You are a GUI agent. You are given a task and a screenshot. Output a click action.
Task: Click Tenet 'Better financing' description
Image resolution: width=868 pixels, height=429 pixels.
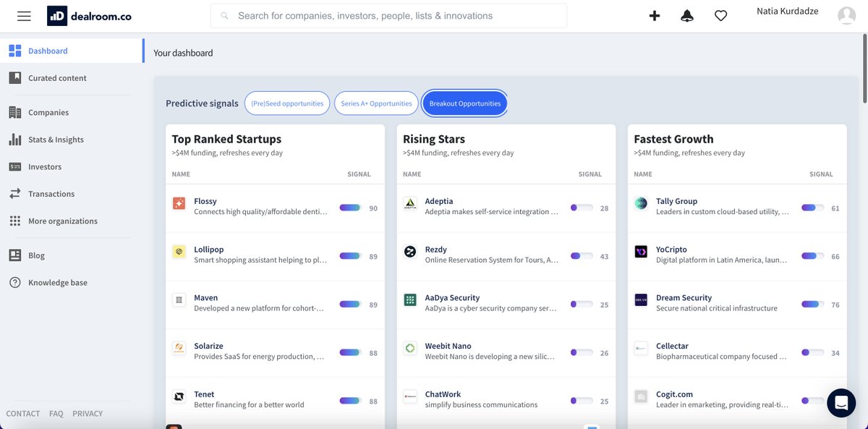pyautogui.click(x=249, y=404)
